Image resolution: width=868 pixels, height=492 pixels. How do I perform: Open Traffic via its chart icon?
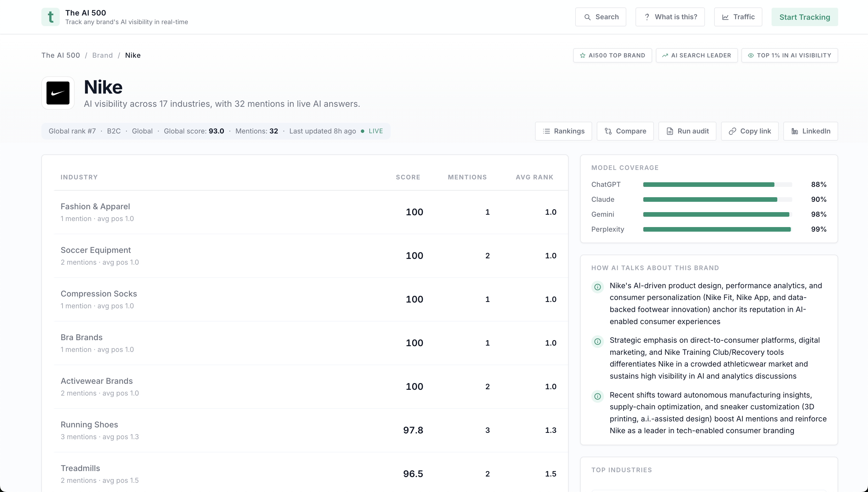click(x=725, y=17)
